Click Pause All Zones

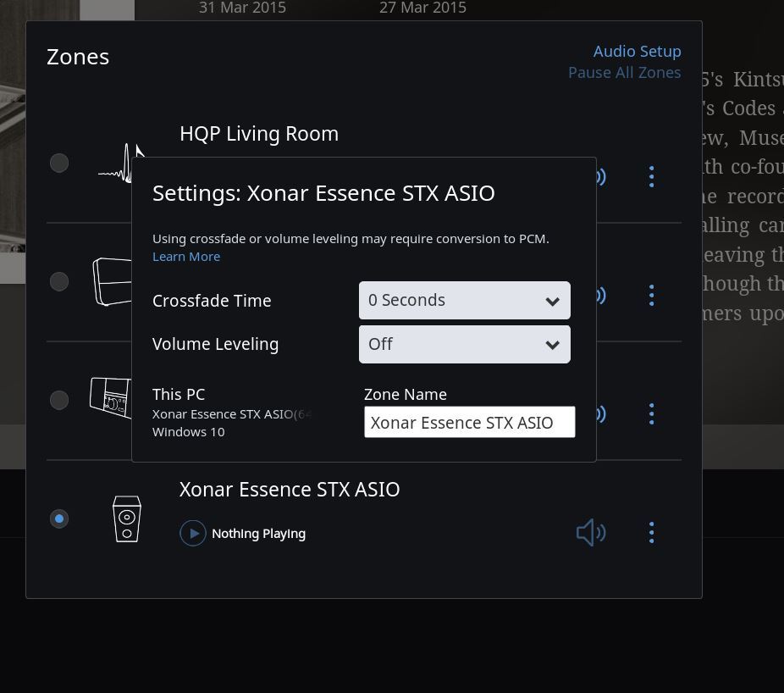(x=625, y=73)
